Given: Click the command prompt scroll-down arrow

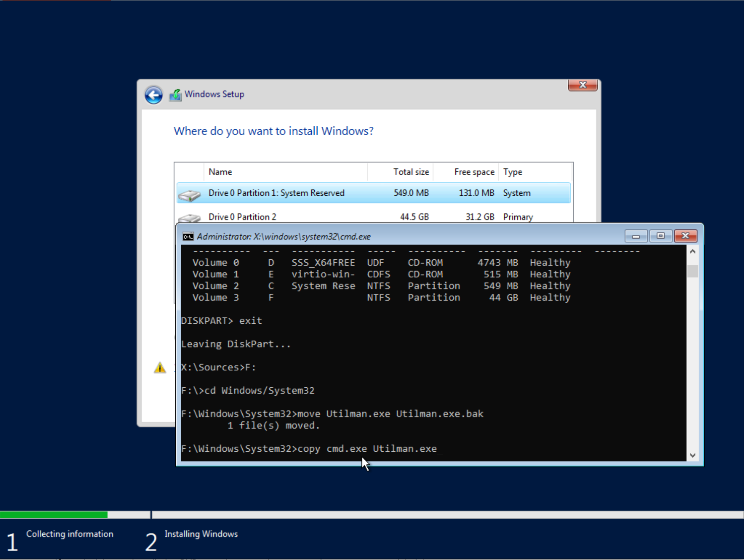Looking at the screenshot, I should coord(693,455).
